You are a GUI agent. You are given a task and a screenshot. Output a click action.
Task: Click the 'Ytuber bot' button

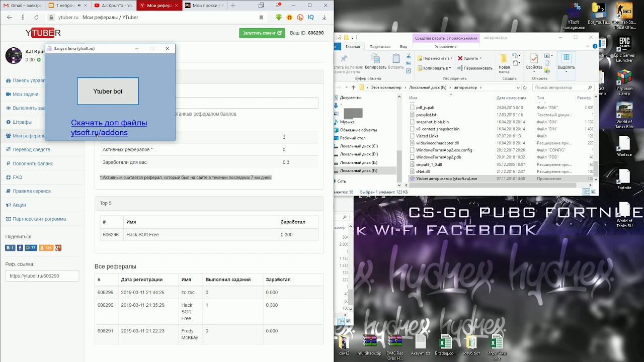pos(108,91)
